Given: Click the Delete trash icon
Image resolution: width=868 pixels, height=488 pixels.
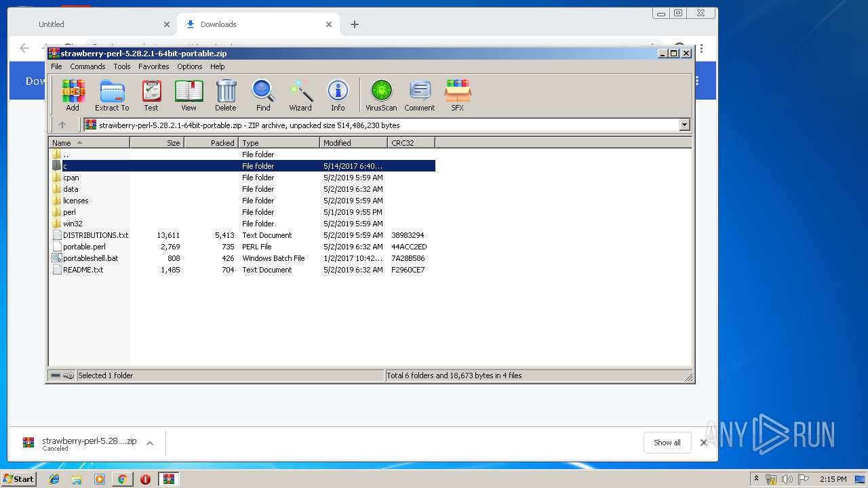Looking at the screenshot, I should (226, 95).
